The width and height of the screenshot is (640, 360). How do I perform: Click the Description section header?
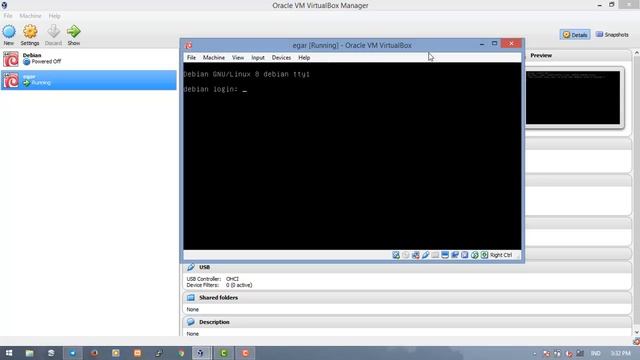point(407,322)
